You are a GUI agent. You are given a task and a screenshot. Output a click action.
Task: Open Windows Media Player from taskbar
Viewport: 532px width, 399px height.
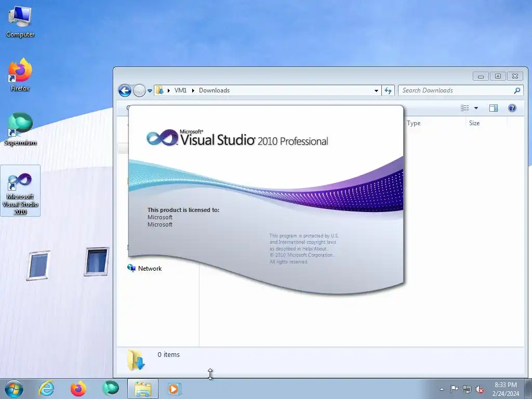click(x=175, y=389)
